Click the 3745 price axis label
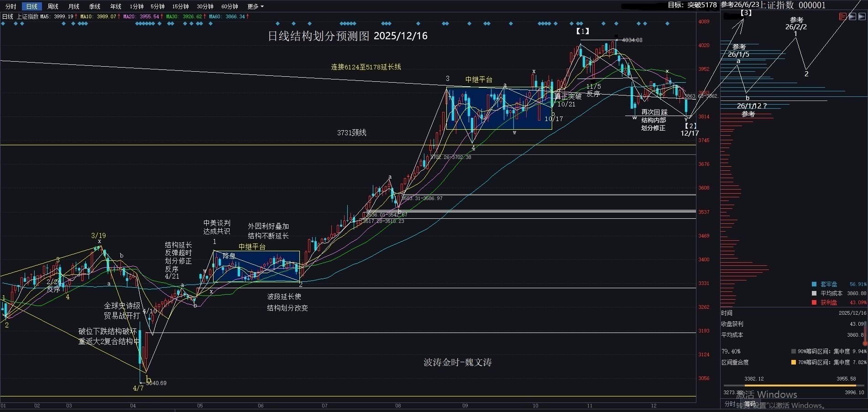This screenshot has height=412, width=868. (704, 140)
